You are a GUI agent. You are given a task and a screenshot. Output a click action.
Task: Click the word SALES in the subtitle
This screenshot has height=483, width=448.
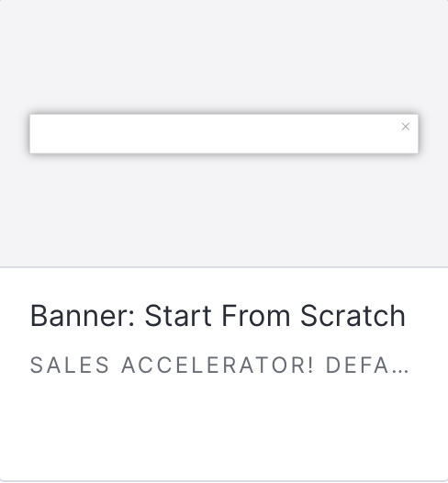[70, 365]
